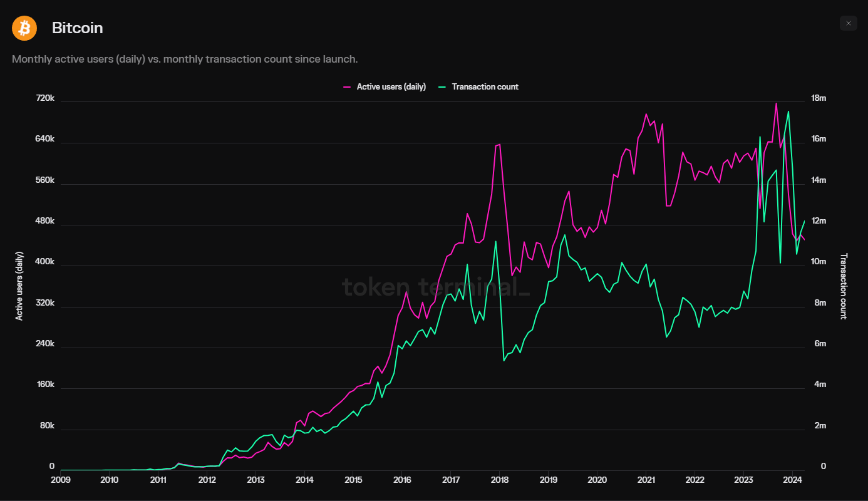The image size is (868, 501).
Task: Close the Bitcoin chart panel
Action: [848, 23]
